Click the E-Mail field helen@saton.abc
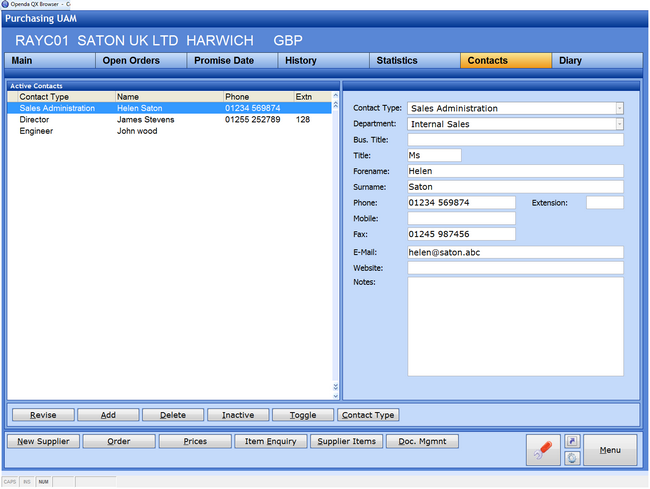The height and width of the screenshot is (489, 650). (x=515, y=252)
